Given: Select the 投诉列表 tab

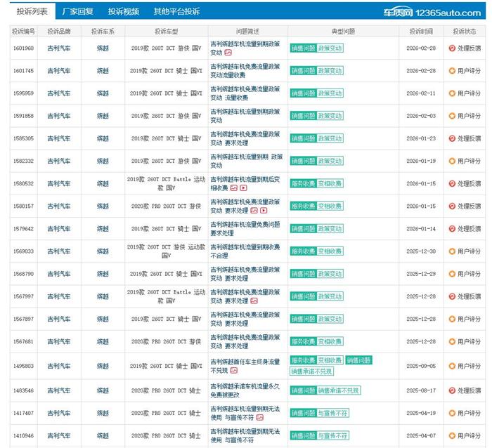Looking at the screenshot, I should 29,11.
